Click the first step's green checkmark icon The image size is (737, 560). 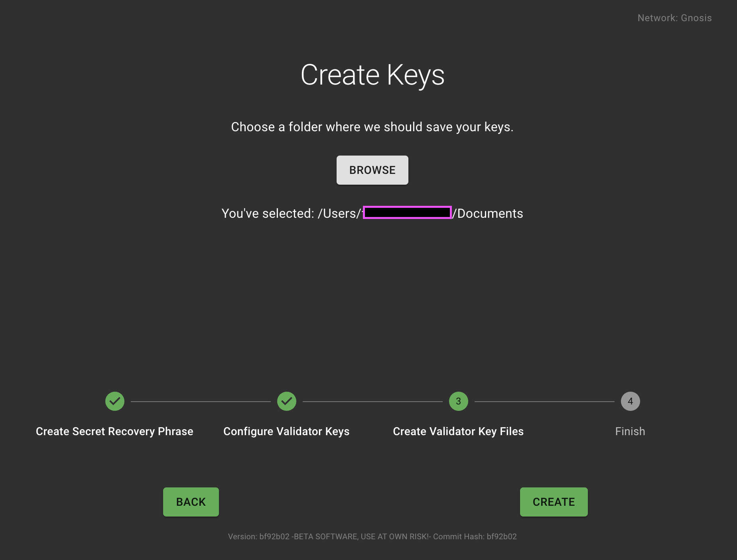(115, 401)
